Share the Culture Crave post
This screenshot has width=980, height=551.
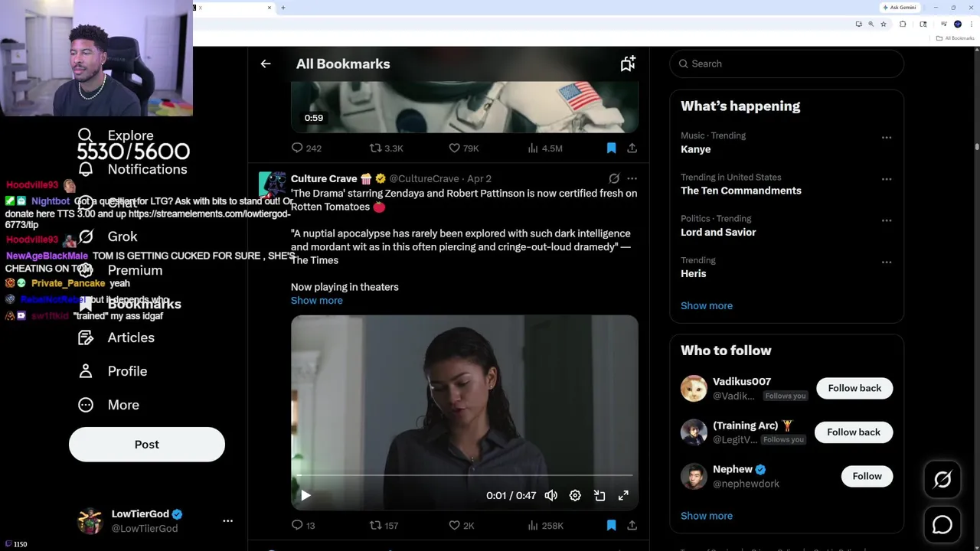click(x=632, y=525)
